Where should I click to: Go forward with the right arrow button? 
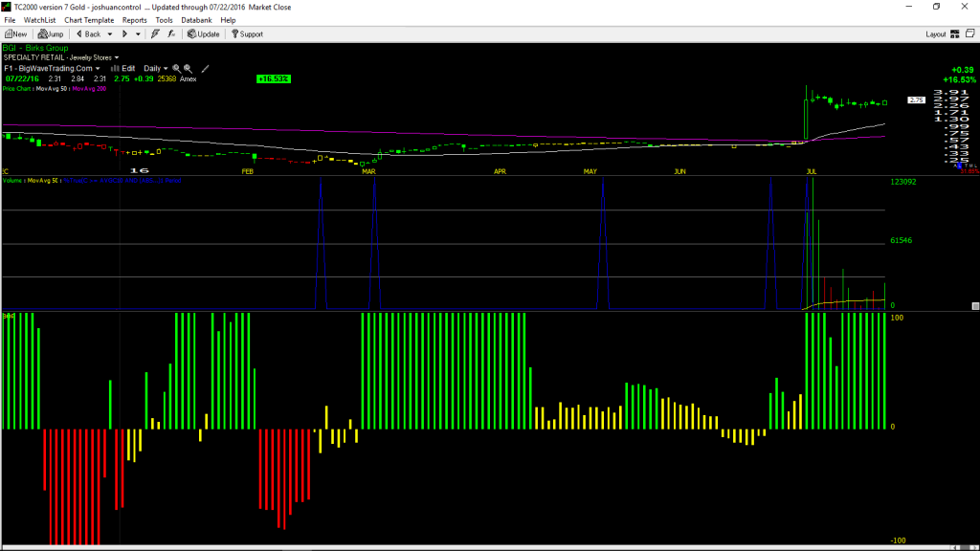click(124, 34)
